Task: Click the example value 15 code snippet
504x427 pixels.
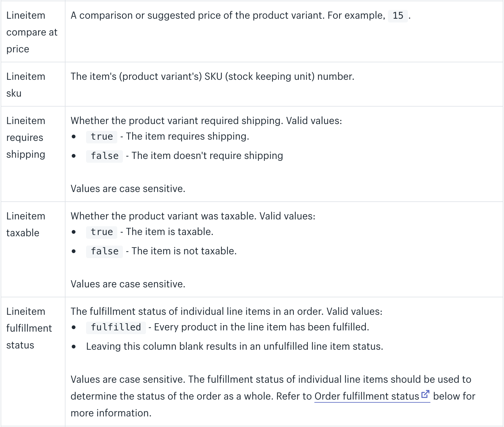Action: point(398,16)
